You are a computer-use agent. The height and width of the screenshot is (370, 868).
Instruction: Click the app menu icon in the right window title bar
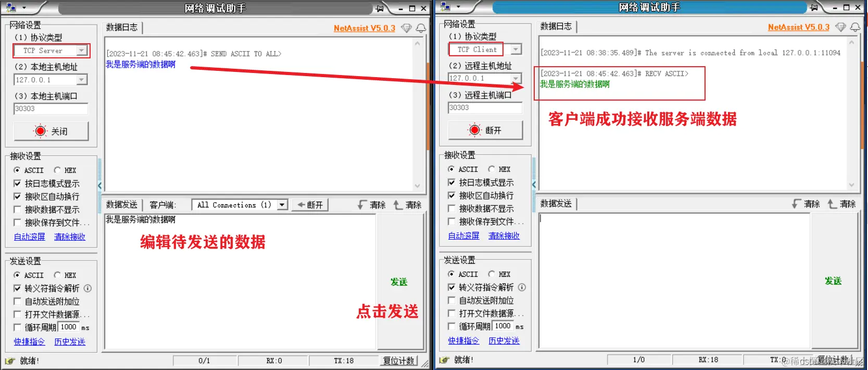(x=445, y=7)
